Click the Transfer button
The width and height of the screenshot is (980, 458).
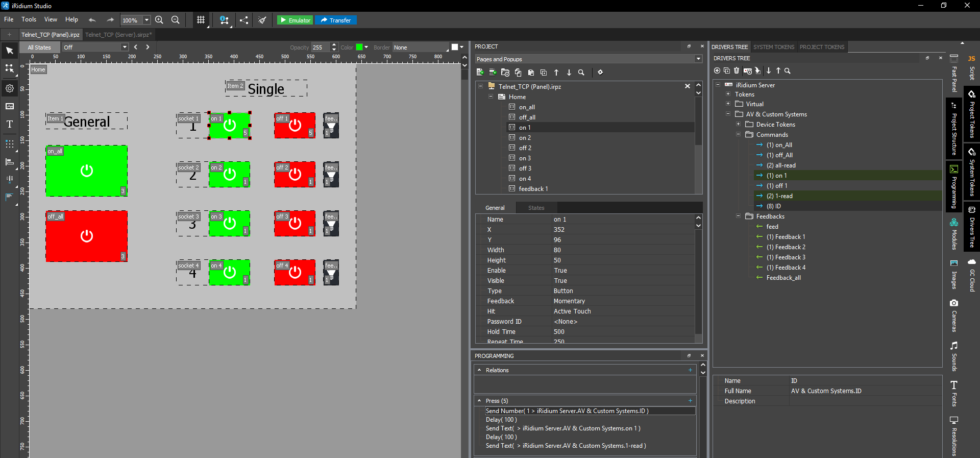335,20
